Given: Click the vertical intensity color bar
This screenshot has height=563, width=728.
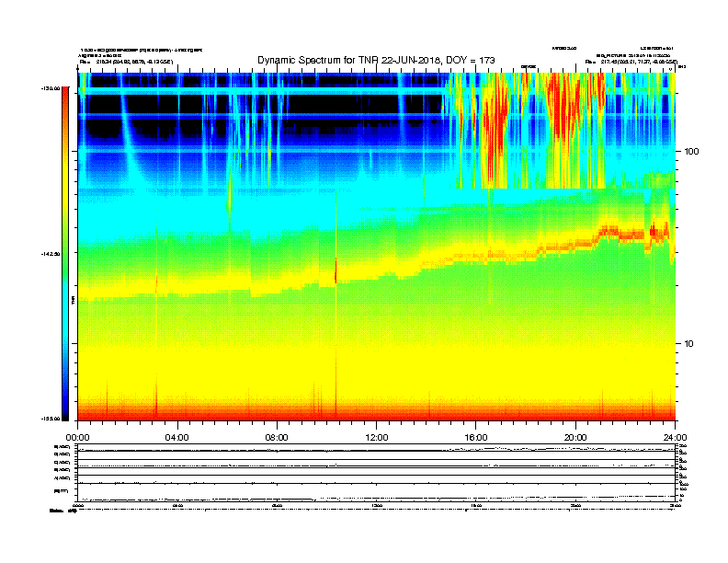Looking at the screenshot, I should tap(65, 254).
